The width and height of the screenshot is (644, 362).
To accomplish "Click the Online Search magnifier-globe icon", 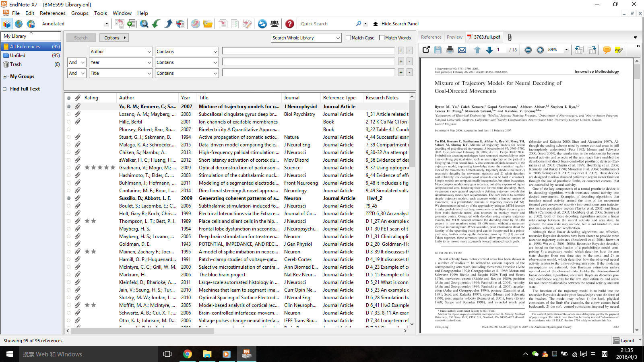I will pos(144,24).
